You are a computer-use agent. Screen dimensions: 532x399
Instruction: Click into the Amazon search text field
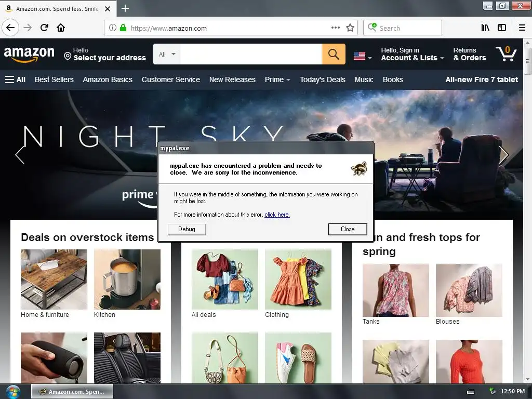coord(251,54)
